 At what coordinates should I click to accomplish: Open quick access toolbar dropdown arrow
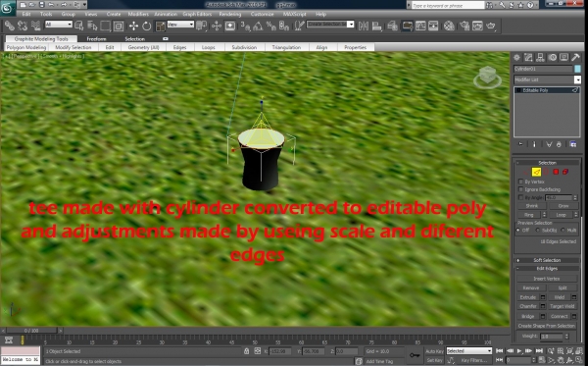(x=84, y=5)
